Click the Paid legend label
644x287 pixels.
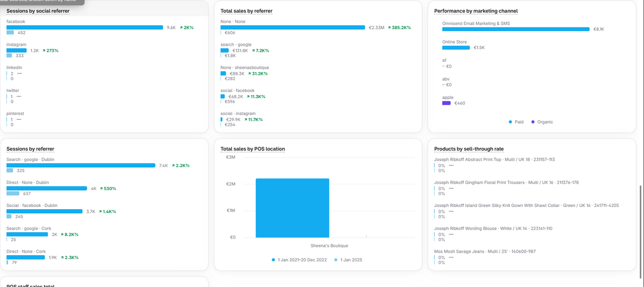519,122
